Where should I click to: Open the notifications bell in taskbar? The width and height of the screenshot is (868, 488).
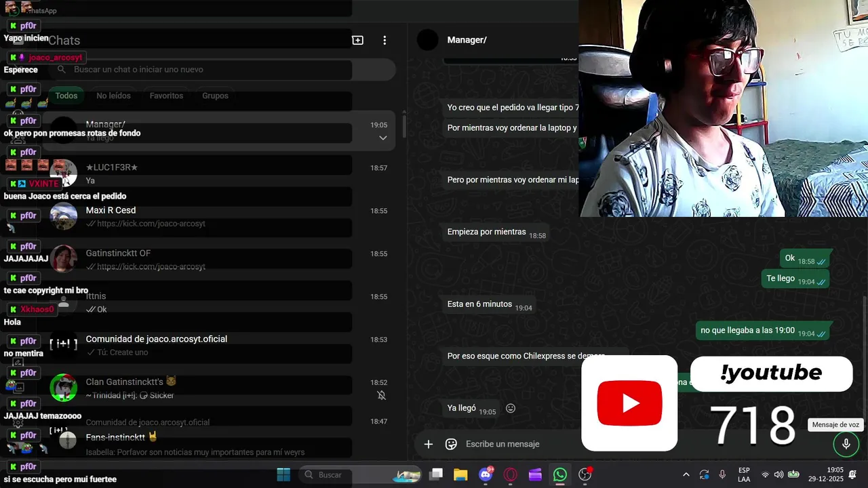(x=852, y=474)
